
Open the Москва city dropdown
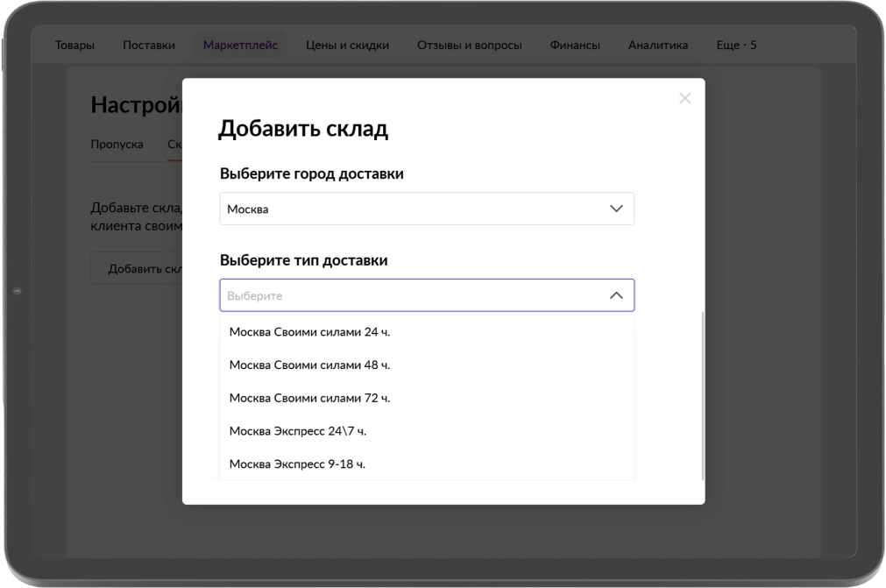tap(426, 209)
